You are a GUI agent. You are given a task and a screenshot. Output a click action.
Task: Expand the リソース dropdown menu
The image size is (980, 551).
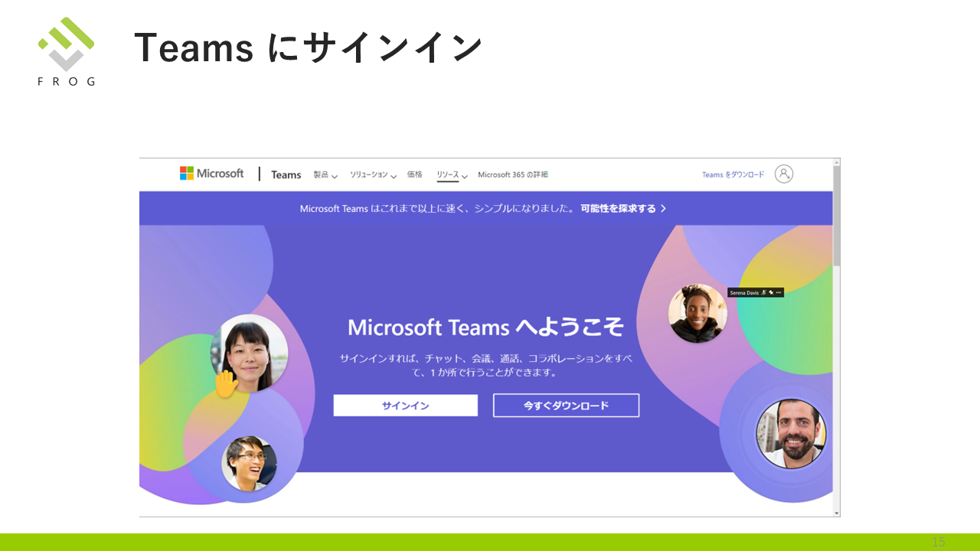(452, 174)
